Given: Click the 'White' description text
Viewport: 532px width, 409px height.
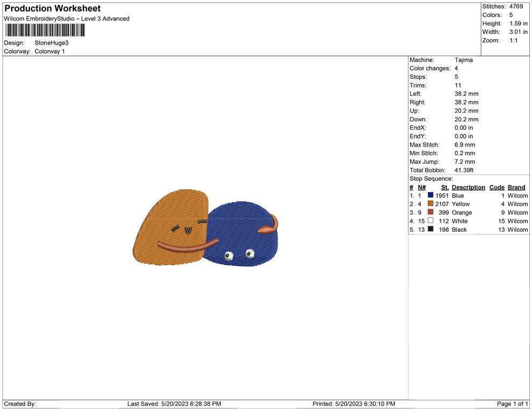Looking at the screenshot, I should point(460,221).
